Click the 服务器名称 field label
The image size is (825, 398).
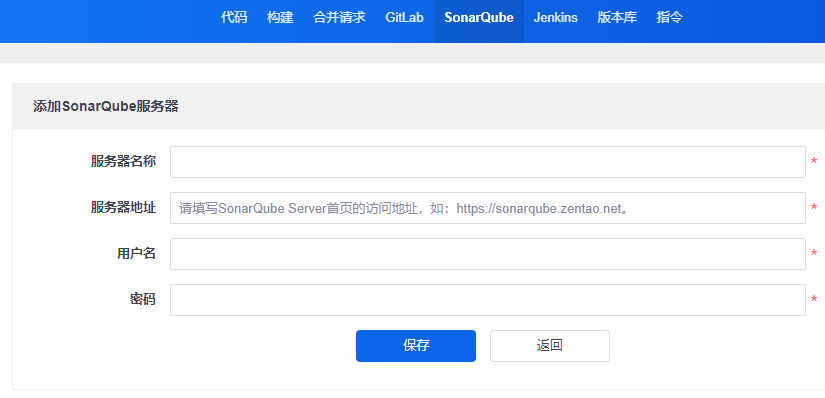[123, 161]
